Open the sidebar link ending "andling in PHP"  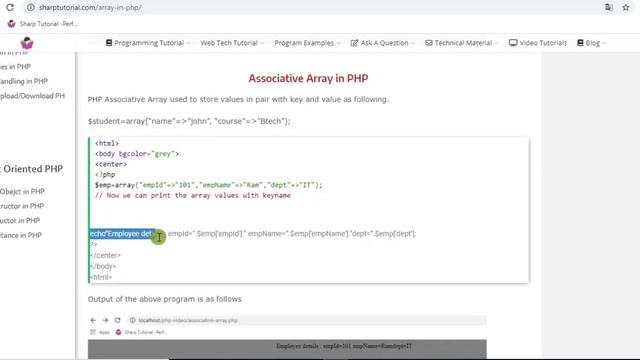pos(24,81)
